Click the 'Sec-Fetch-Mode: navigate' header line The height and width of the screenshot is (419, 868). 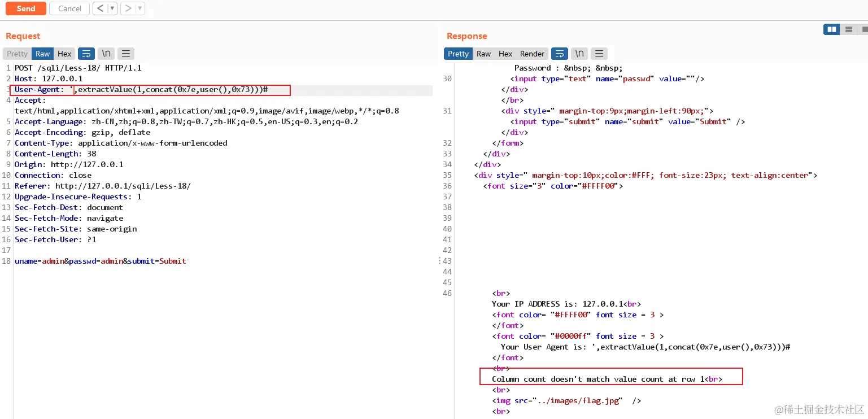click(69, 218)
